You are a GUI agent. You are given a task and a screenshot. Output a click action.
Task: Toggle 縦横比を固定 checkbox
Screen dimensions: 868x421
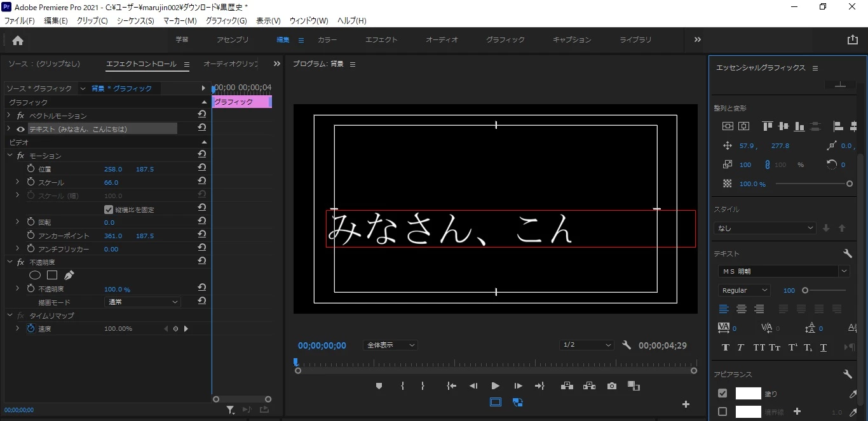tap(109, 210)
